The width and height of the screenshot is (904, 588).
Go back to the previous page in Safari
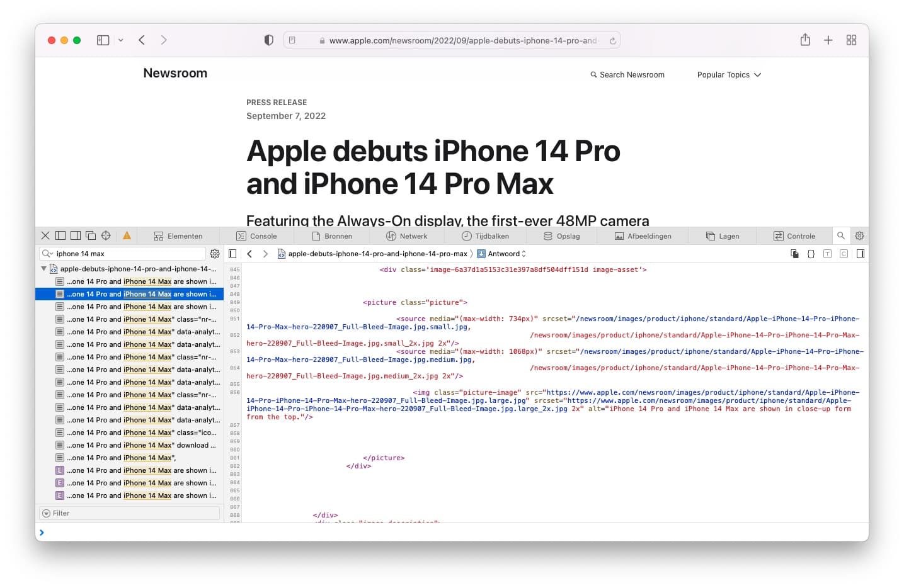click(142, 40)
